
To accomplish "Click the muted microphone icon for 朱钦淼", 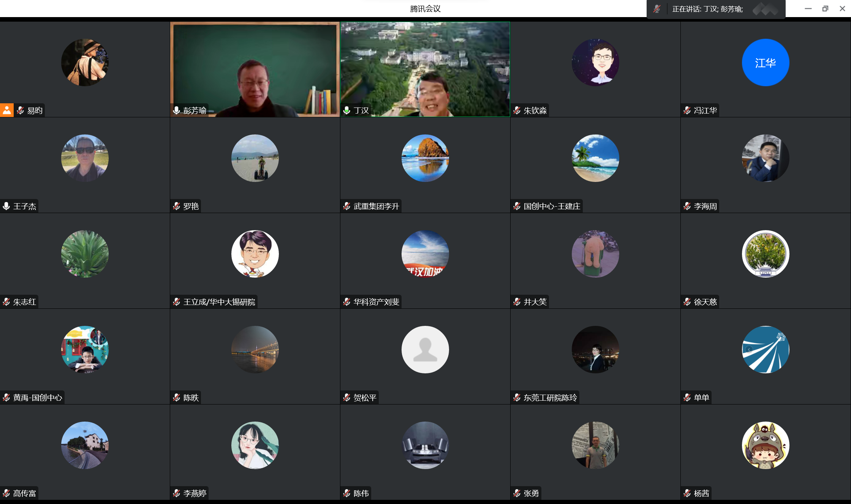I will 517,110.
